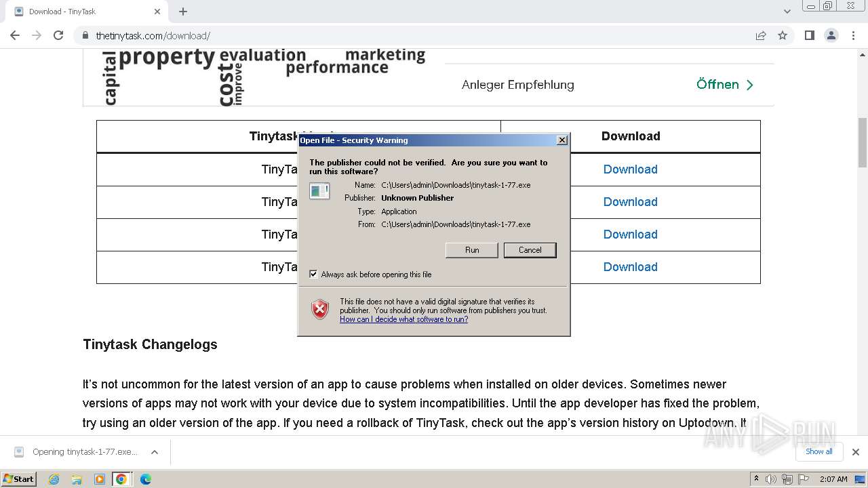Open Internet Explorer from taskbar
This screenshot has height=488, width=868.
point(54,479)
